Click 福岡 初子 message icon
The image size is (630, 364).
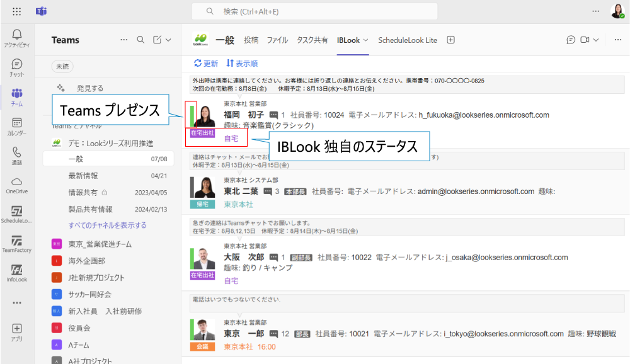[x=273, y=115]
